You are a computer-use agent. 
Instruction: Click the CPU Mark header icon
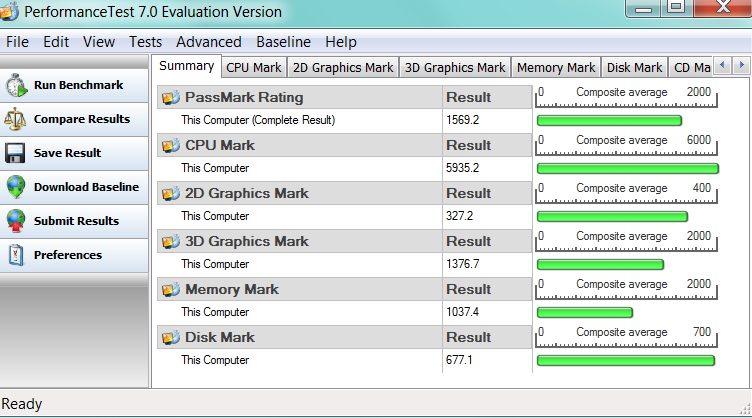pos(171,145)
